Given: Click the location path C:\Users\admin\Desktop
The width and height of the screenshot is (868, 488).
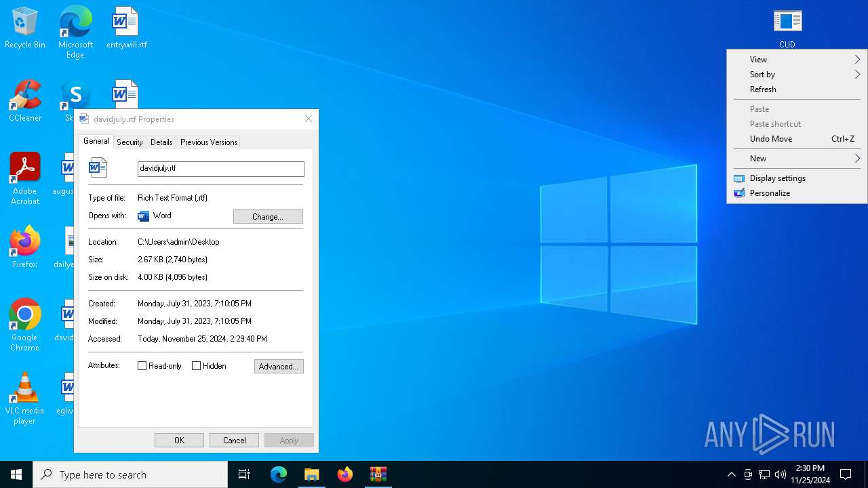Looking at the screenshot, I should coord(178,242).
